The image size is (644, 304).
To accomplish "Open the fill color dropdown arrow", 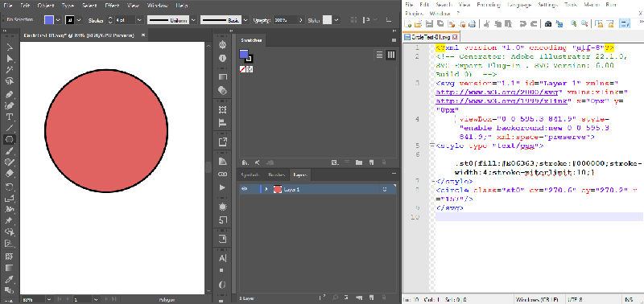I will coord(58,19).
